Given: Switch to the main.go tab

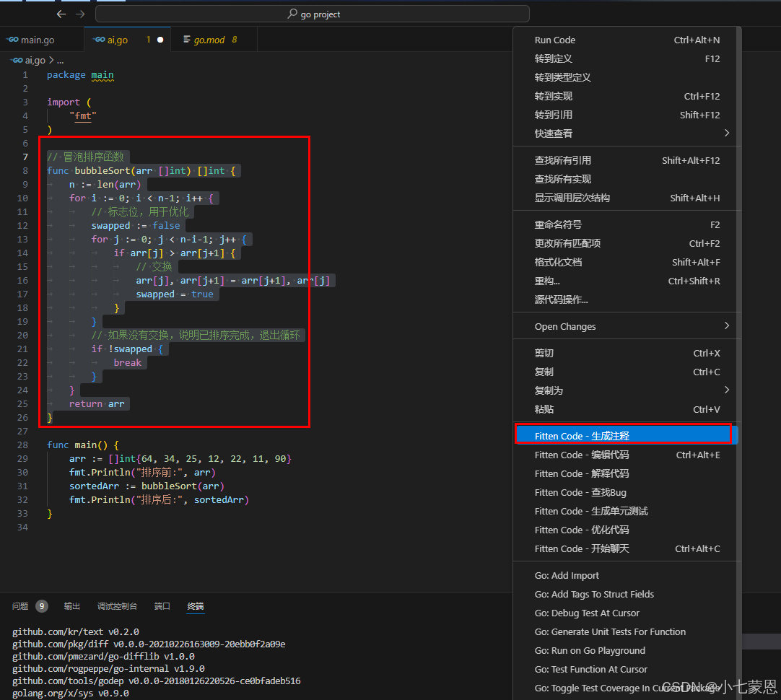Looking at the screenshot, I should tap(38, 40).
